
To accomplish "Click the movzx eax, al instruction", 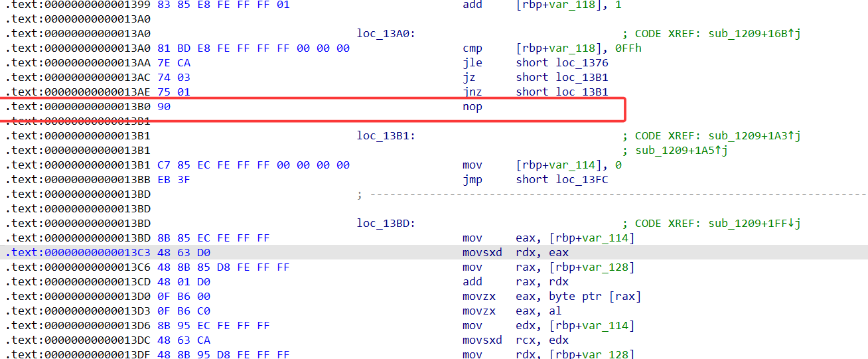I will (512, 311).
